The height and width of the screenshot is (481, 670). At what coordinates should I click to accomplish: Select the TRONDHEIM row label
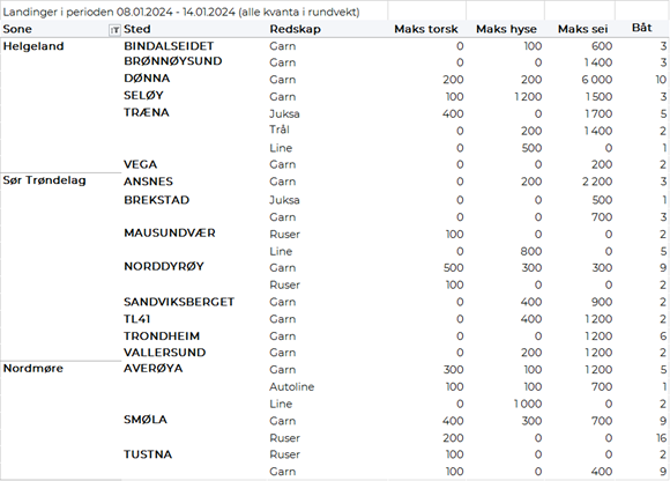coord(162,335)
